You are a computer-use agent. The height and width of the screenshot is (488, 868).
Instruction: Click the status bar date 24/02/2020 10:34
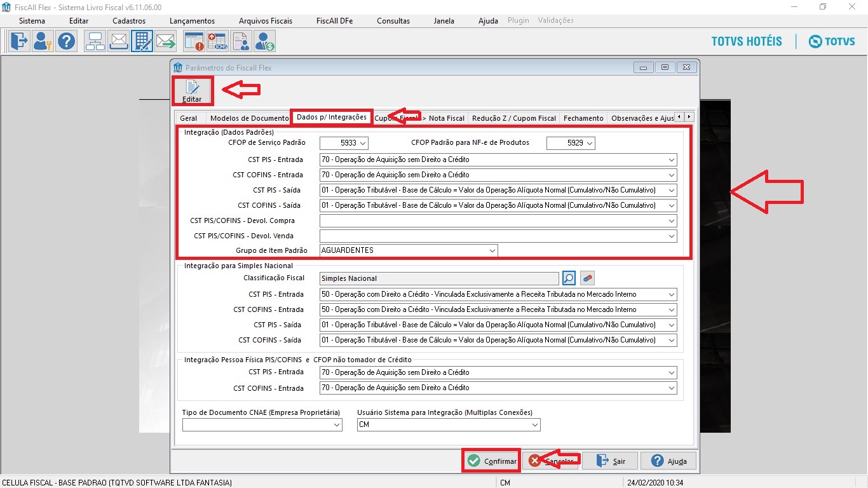656,483
